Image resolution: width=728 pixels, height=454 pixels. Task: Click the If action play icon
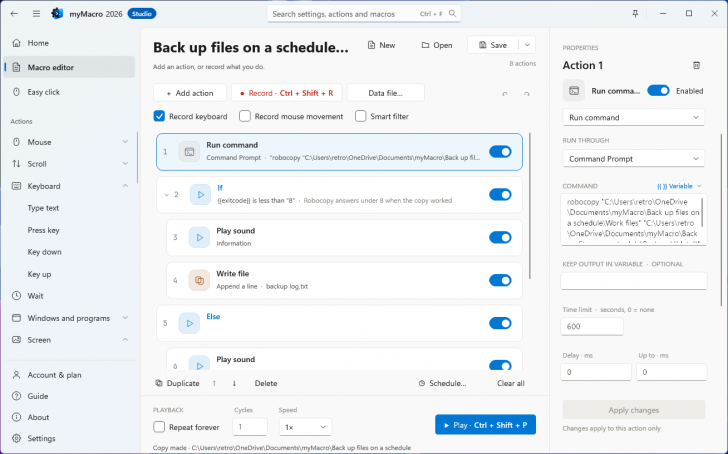click(x=200, y=195)
